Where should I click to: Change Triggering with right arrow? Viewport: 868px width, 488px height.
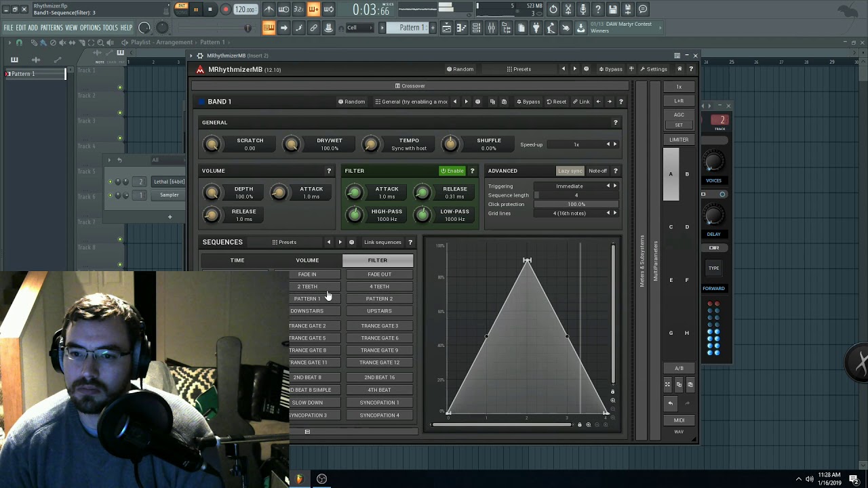point(615,186)
